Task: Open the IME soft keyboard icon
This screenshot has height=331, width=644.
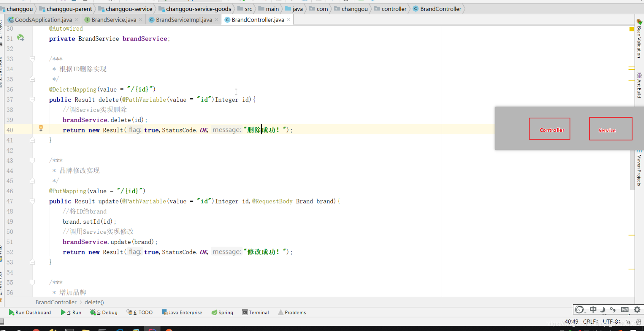Action: (625, 309)
